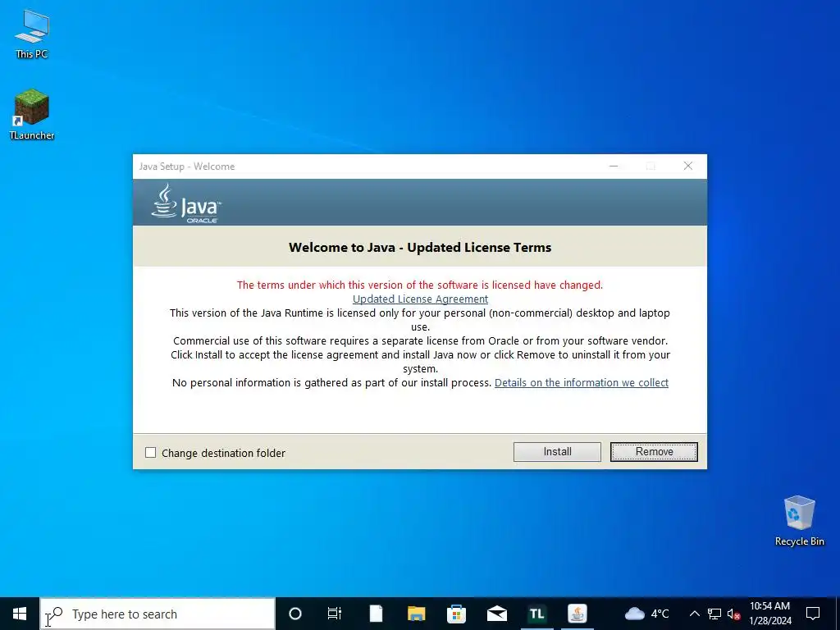The image size is (840, 630).
Task: Click the Java Setup - Welcome title text
Action: [x=187, y=166]
